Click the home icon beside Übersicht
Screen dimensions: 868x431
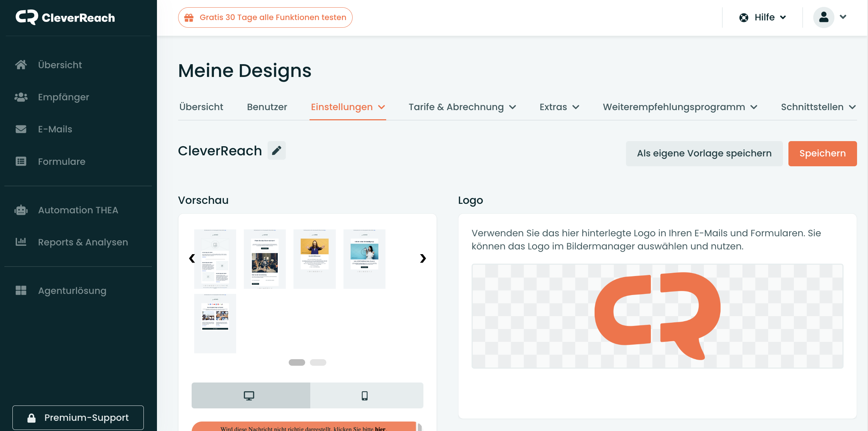click(x=21, y=65)
